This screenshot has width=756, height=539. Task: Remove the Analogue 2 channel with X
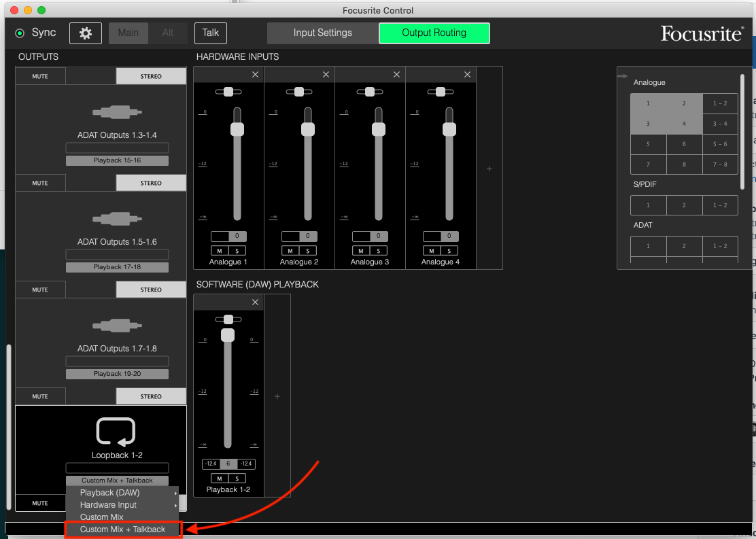click(x=326, y=74)
